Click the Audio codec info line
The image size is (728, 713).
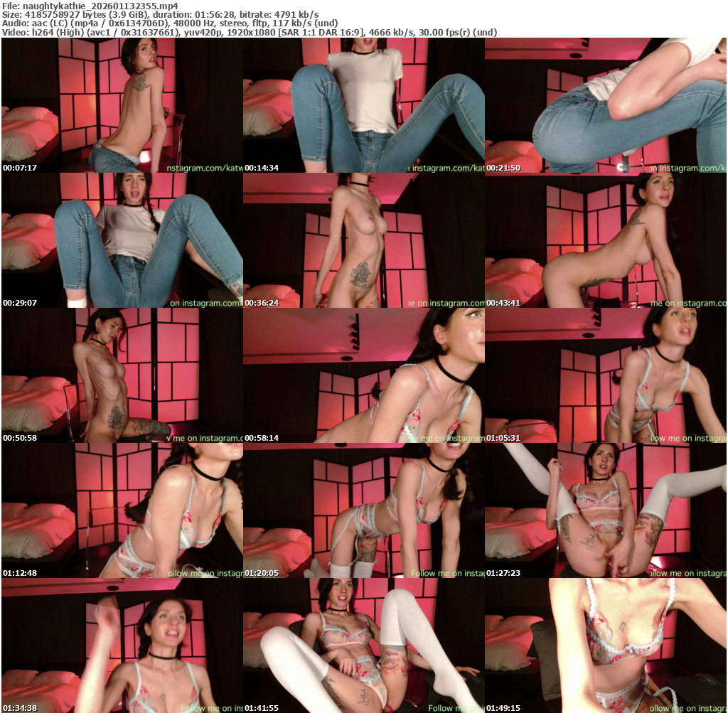169,23
